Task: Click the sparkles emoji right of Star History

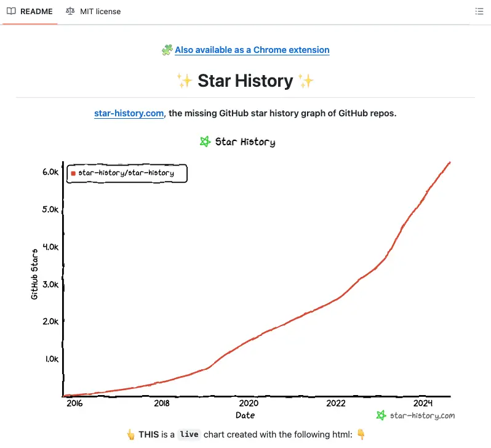Action: click(306, 81)
